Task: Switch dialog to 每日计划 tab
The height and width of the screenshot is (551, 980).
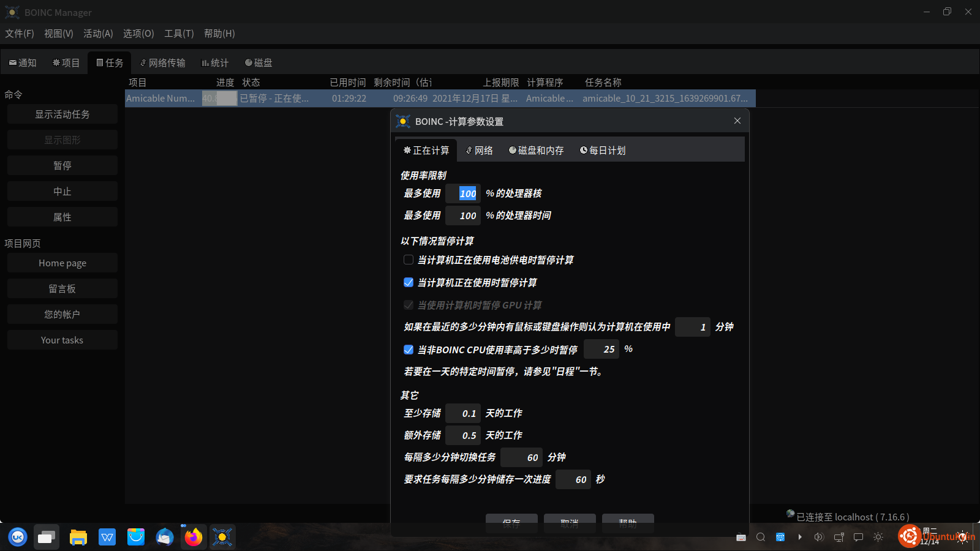Action: coord(603,151)
